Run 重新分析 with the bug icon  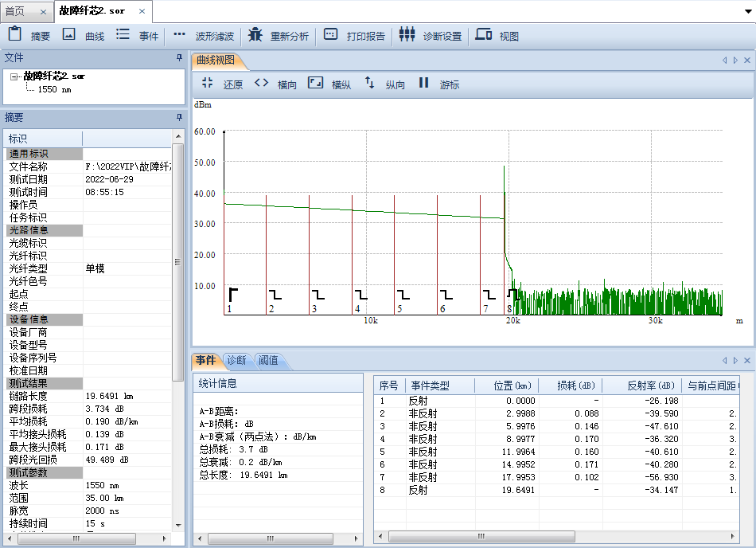click(255, 35)
